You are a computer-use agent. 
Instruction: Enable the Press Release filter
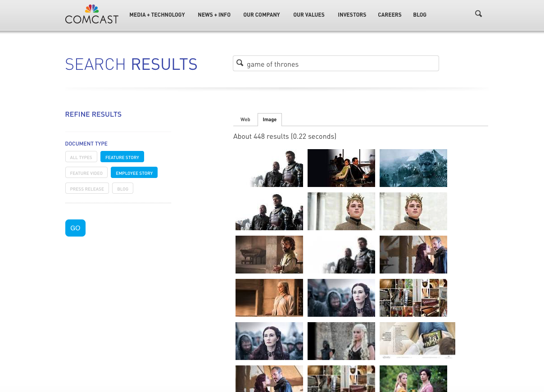pyautogui.click(x=87, y=188)
